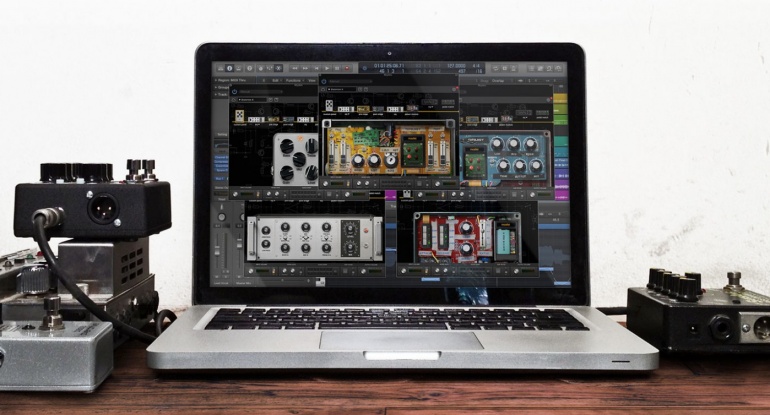Open the View menu in tracks area
This screenshot has height=415, width=770.
(311, 81)
